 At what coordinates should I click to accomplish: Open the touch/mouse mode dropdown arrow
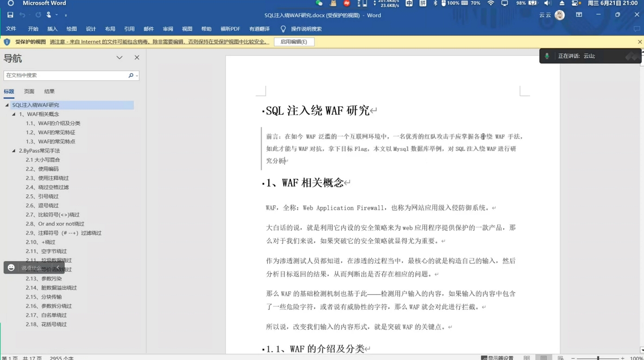click(57, 15)
